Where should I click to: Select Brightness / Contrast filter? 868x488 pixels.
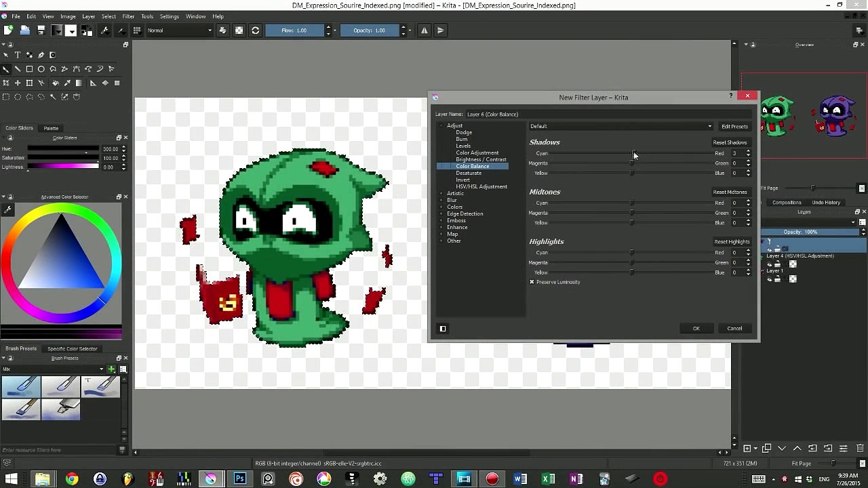point(481,159)
